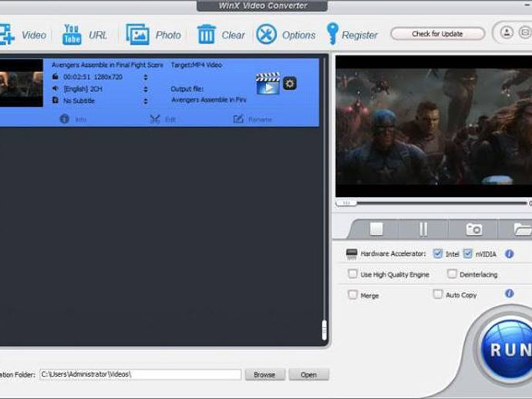Click the preview progress bar track
The image size is (532, 399).
441,203
